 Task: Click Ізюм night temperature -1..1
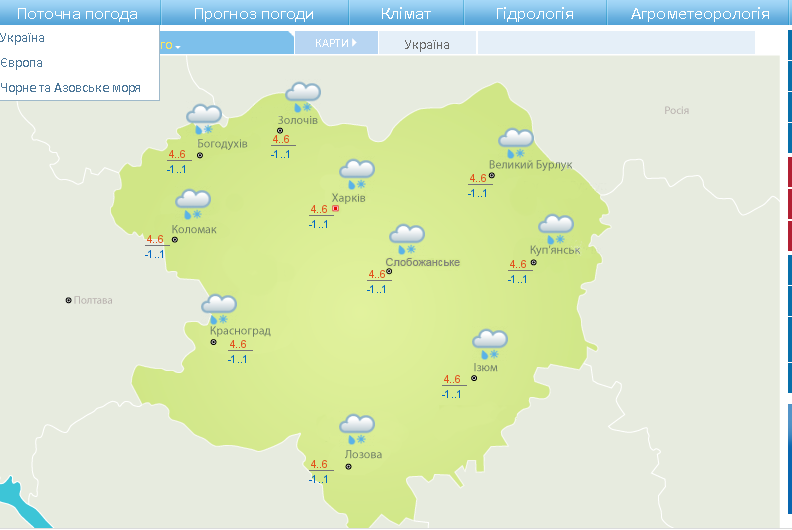451,394
